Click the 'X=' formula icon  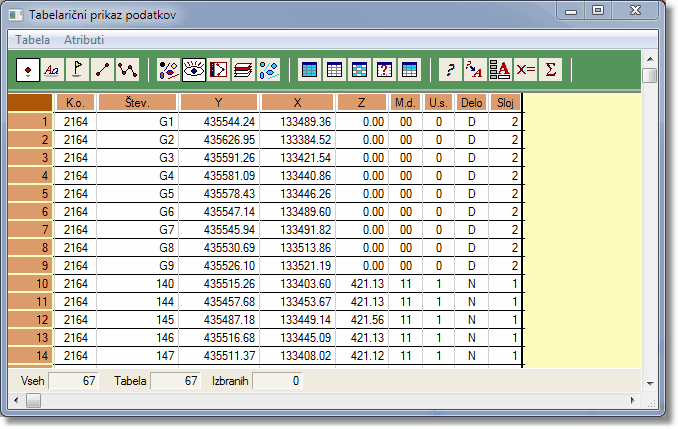[526, 70]
